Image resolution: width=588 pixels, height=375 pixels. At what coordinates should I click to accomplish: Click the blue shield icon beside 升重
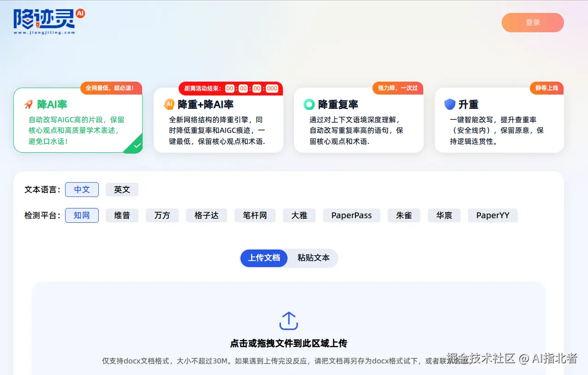tap(449, 104)
